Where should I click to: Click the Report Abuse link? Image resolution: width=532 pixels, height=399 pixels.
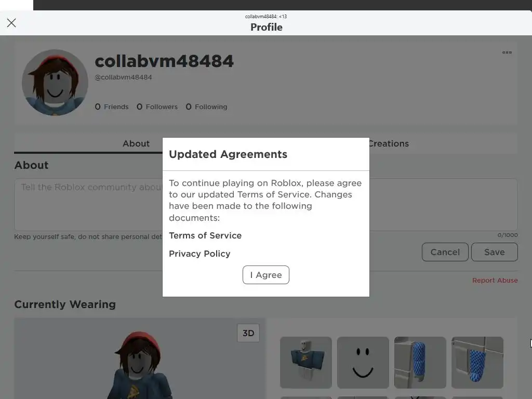[495, 280]
